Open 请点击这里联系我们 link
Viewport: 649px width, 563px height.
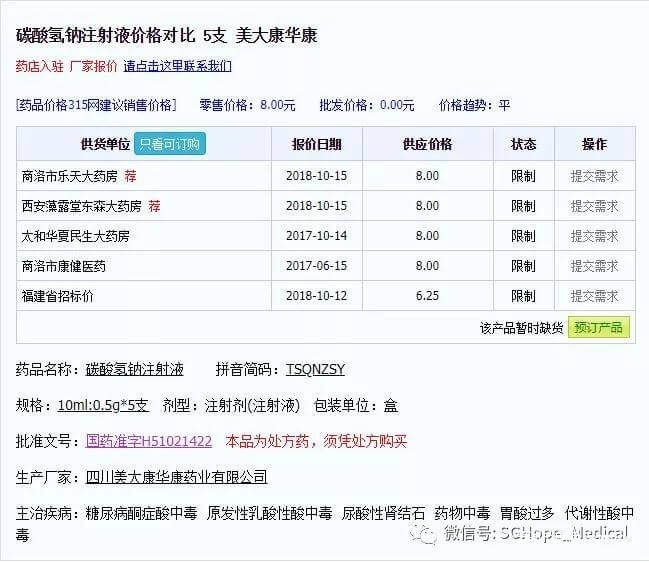coord(177,67)
